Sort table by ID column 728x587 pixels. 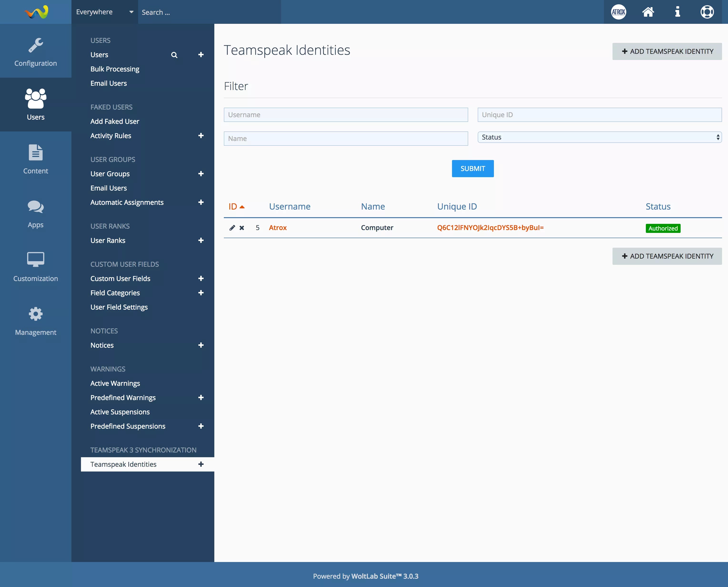point(236,207)
